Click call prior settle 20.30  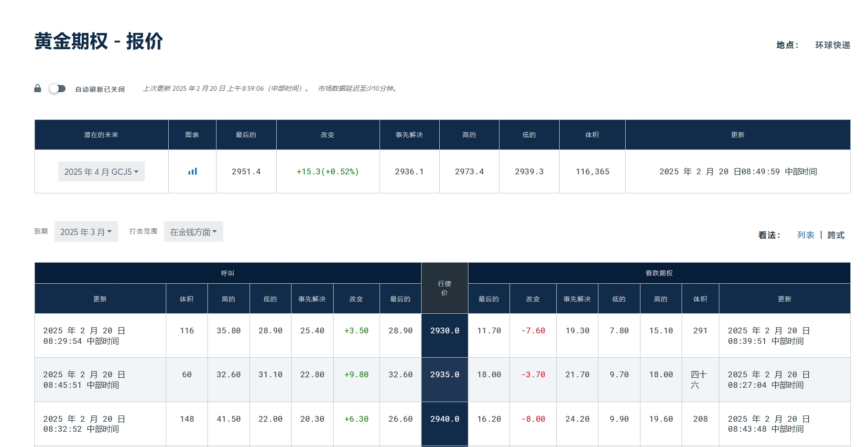(312, 419)
